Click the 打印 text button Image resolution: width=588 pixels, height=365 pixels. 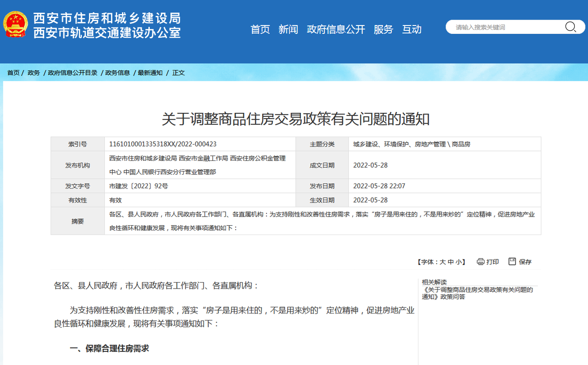[x=492, y=262]
